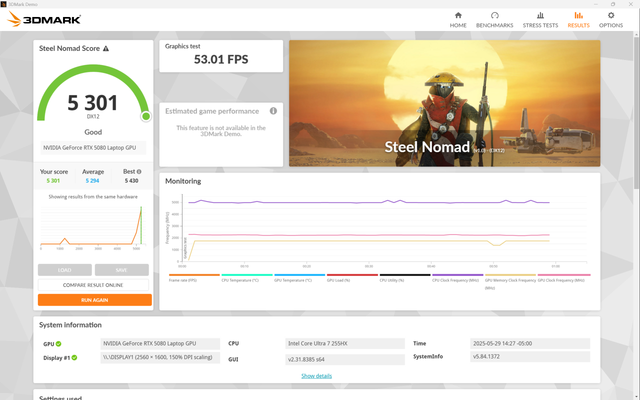Click the 5 301 score number

click(x=93, y=103)
